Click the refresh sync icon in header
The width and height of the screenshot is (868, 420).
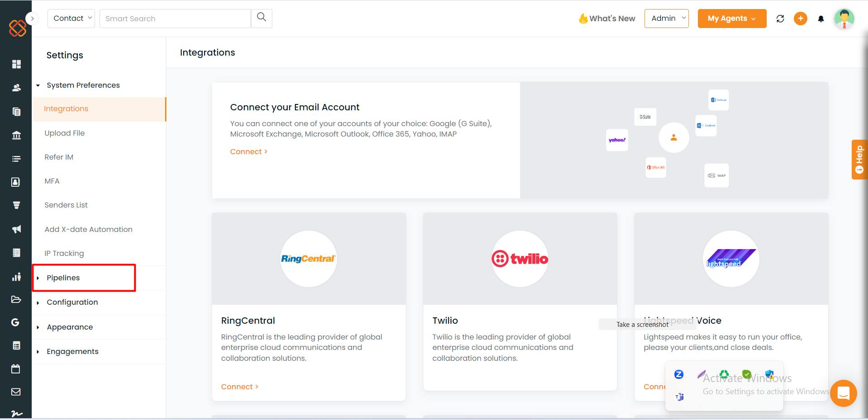tap(780, 19)
